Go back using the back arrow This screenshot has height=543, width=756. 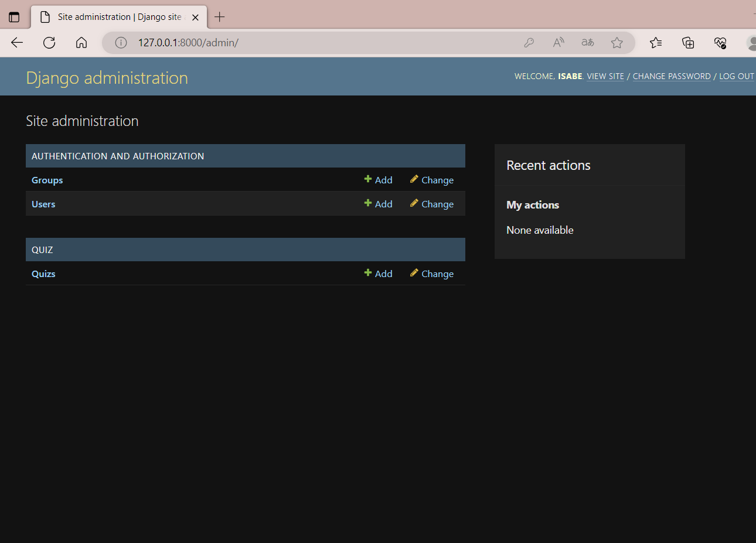16,42
